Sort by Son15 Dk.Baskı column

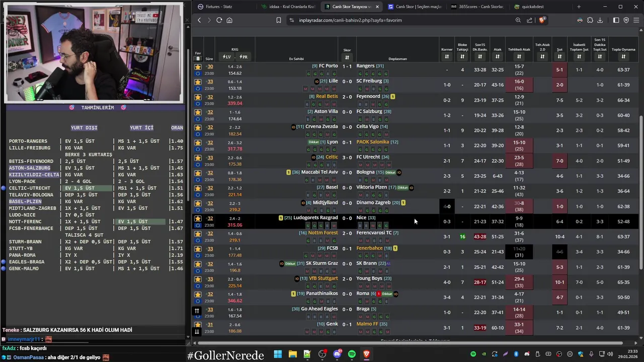click(480, 57)
